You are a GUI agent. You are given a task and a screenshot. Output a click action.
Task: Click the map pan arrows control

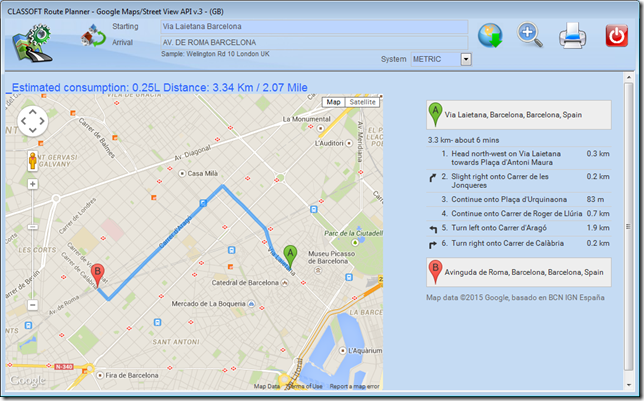click(33, 121)
